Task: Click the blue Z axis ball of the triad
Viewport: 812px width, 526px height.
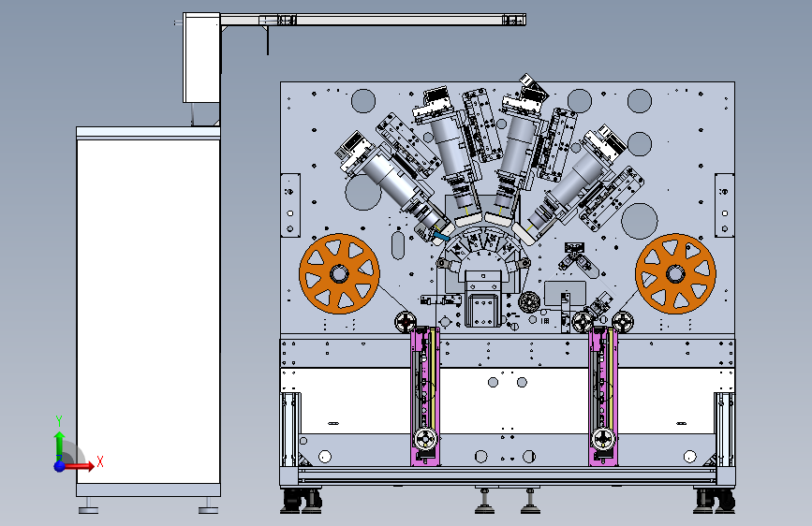Action: pyautogui.click(x=60, y=466)
